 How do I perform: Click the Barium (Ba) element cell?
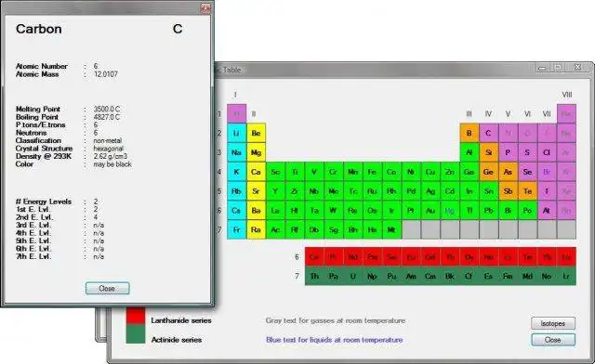[256, 211]
